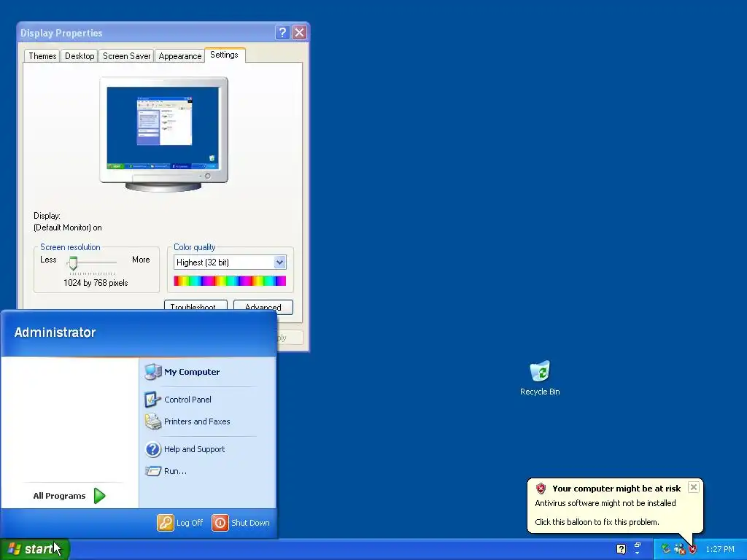Click Safely Remove Hardware tray icon
The image size is (747, 560).
point(665,549)
